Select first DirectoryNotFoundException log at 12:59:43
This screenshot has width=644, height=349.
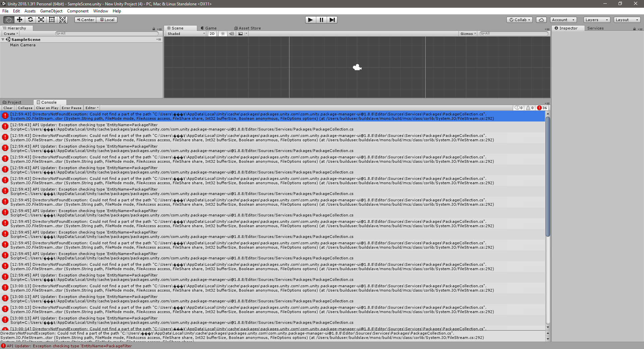pyautogui.click(x=272, y=116)
